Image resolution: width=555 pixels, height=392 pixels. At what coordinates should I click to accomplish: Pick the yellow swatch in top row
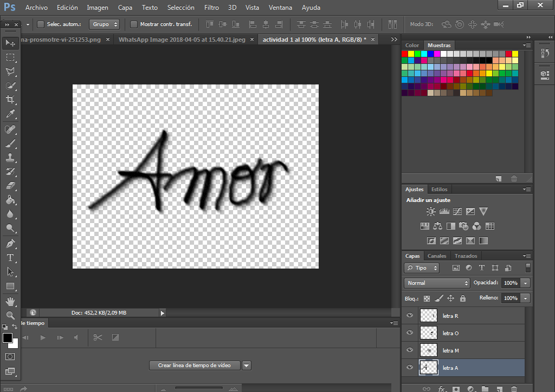tap(411, 54)
